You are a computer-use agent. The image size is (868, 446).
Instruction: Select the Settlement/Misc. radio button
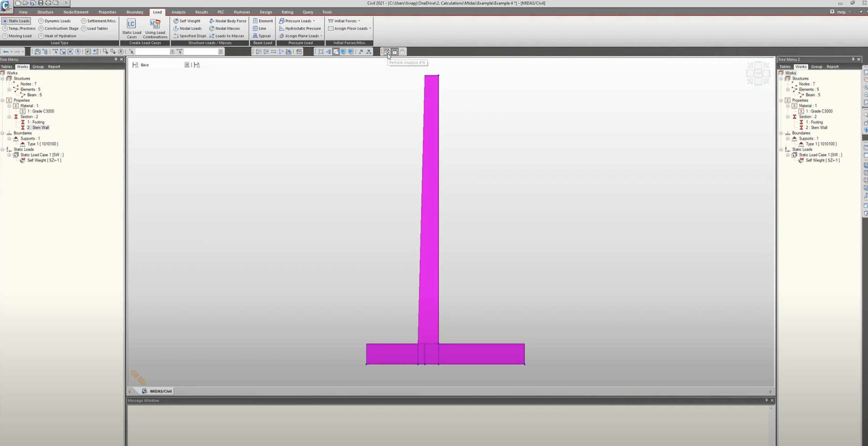tap(98, 21)
